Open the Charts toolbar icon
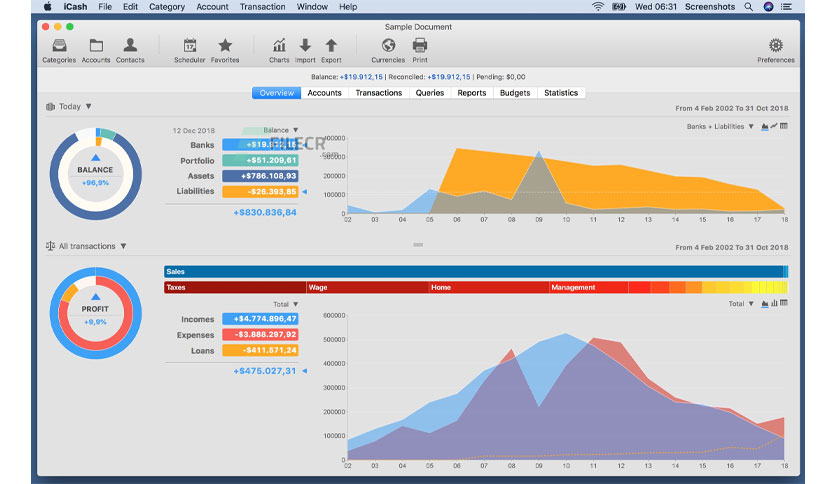Screen dimensions: 836x484 pos(279,46)
